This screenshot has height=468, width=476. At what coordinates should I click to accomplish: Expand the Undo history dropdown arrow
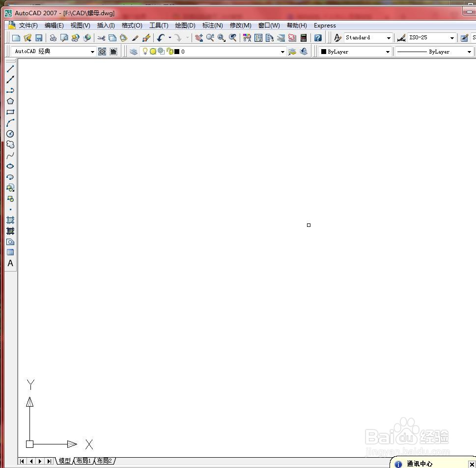click(x=169, y=38)
